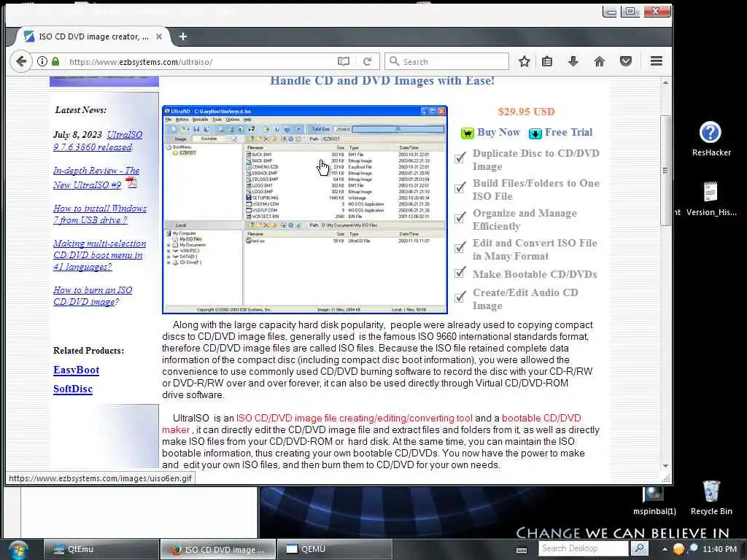The height and width of the screenshot is (560, 747).
Task: Open downloads arrow icon
Action: tap(573, 61)
